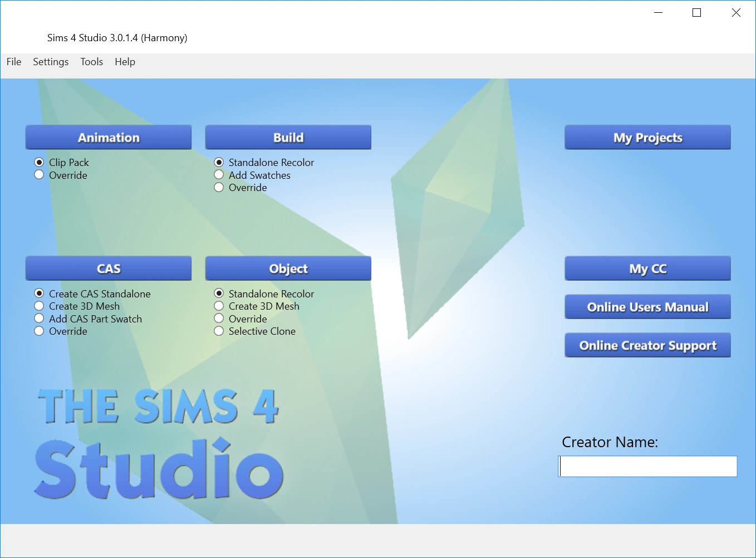Open the Help menu
The width and height of the screenshot is (756, 558).
tap(125, 62)
